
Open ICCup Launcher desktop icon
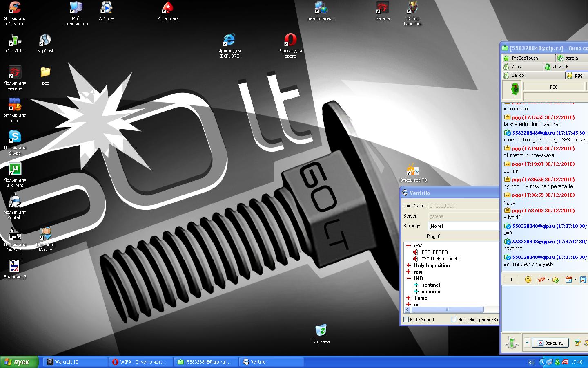point(413,13)
